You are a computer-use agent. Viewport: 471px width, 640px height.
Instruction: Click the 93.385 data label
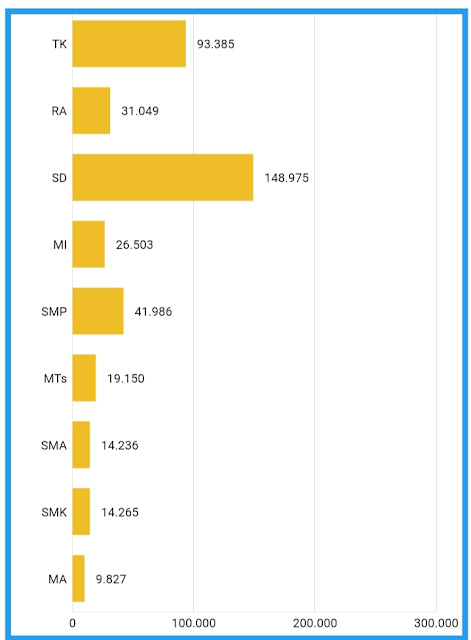click(216, 44)
